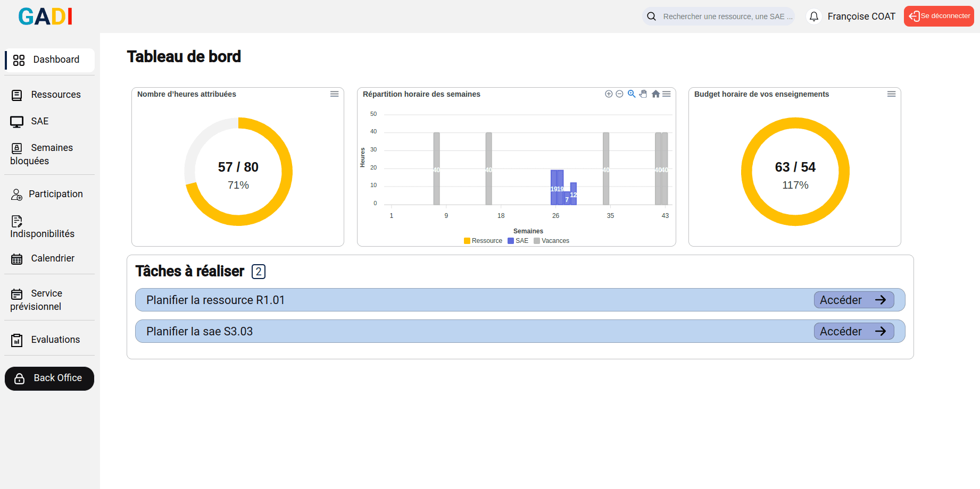Toggle SAE series in chart legend
Image resolution: width=980 pixels, height=489 pixels.
(x=518, y=241)
